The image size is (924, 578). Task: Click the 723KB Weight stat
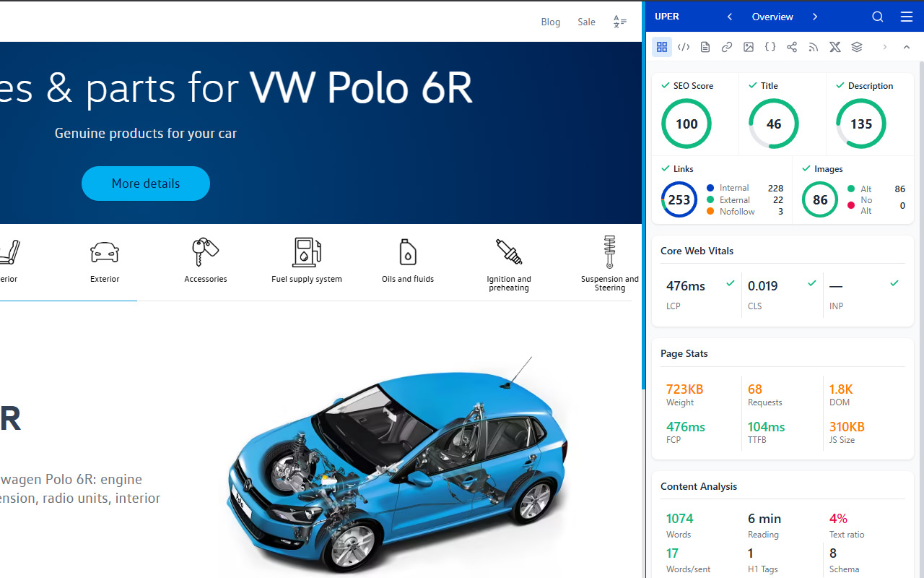point(684,394)
